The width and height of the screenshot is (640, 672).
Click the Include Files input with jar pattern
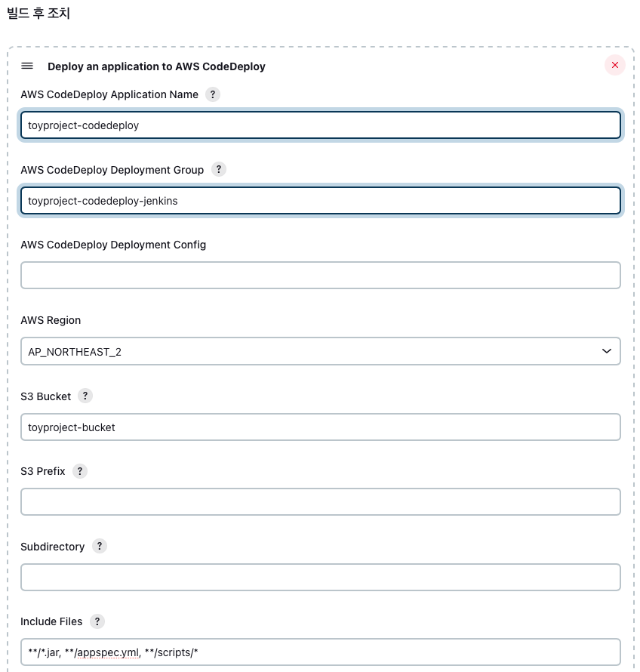point(321,652)
